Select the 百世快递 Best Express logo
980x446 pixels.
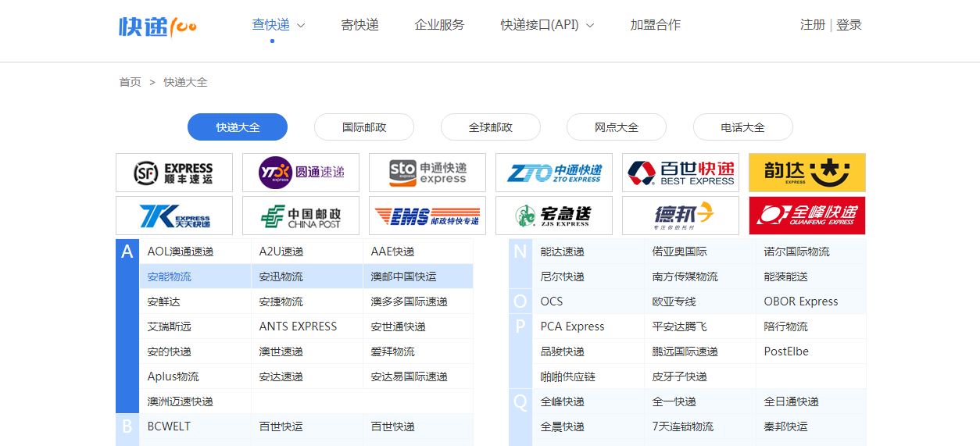pos(681,173)
